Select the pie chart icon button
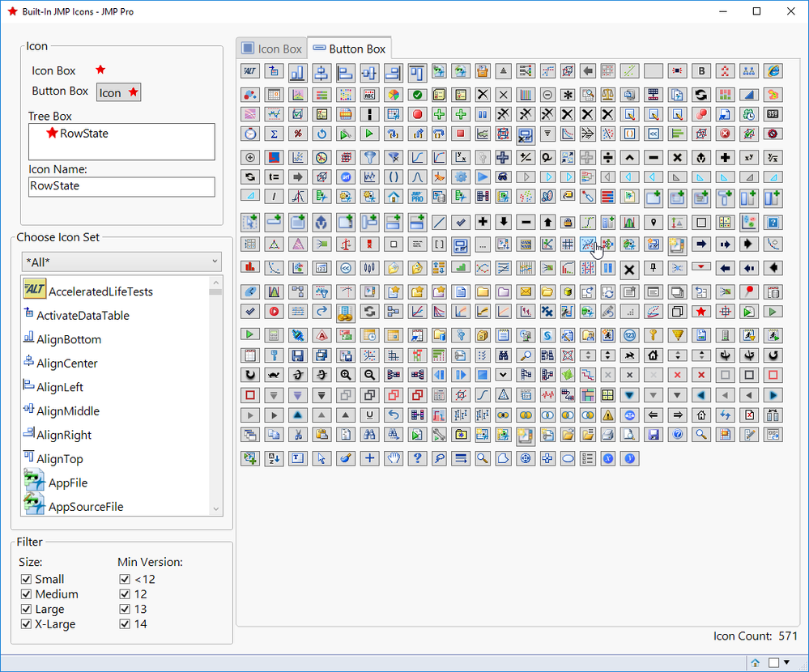This screenshot has width=809, height=672. [394, 94]
